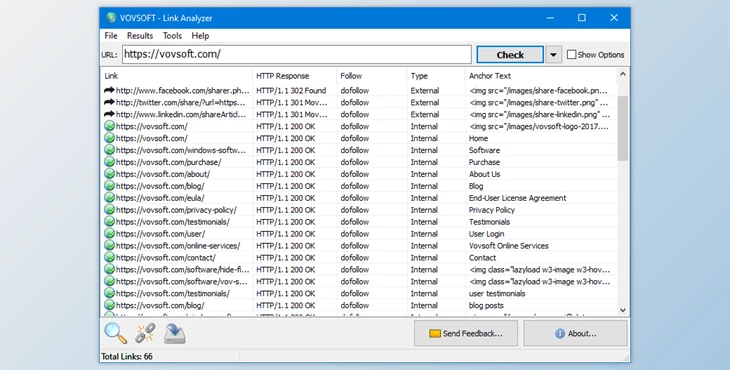Select the 'User Login' anchor text cell
Screen dimensions: 730x370
pyautogui.click(x=486, y=234)
